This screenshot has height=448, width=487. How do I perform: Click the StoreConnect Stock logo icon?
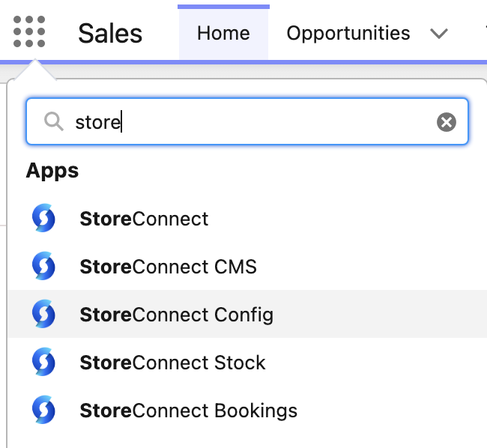click(43, 362)
